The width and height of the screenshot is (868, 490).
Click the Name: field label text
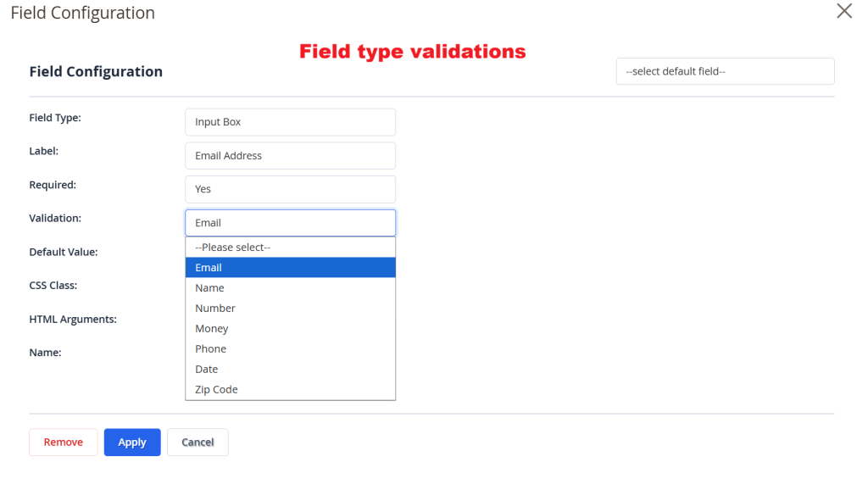coord(46,353)
